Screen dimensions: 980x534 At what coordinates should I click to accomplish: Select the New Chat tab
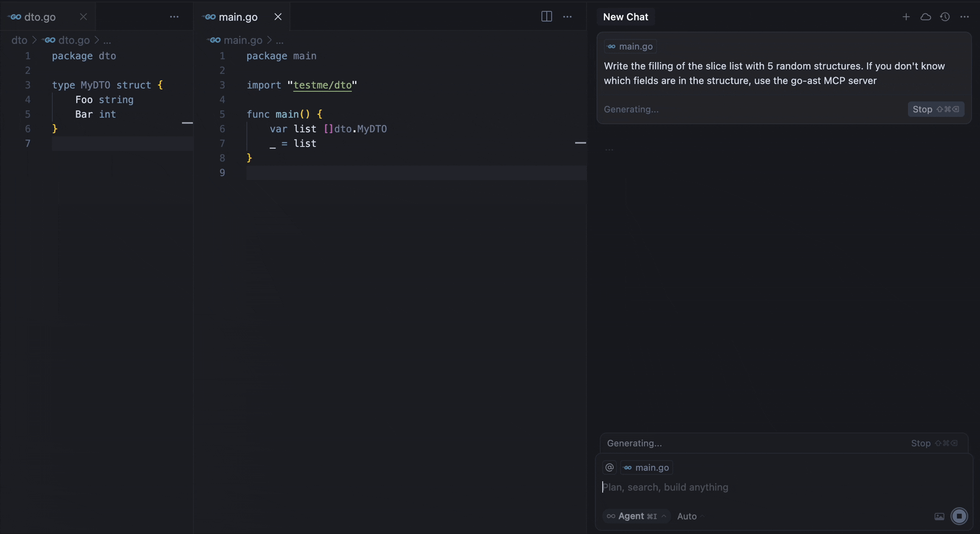(x=625, y=17)
